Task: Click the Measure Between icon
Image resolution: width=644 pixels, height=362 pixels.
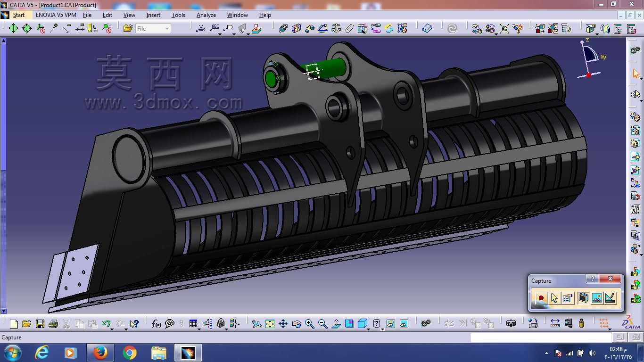Action: 555,324
